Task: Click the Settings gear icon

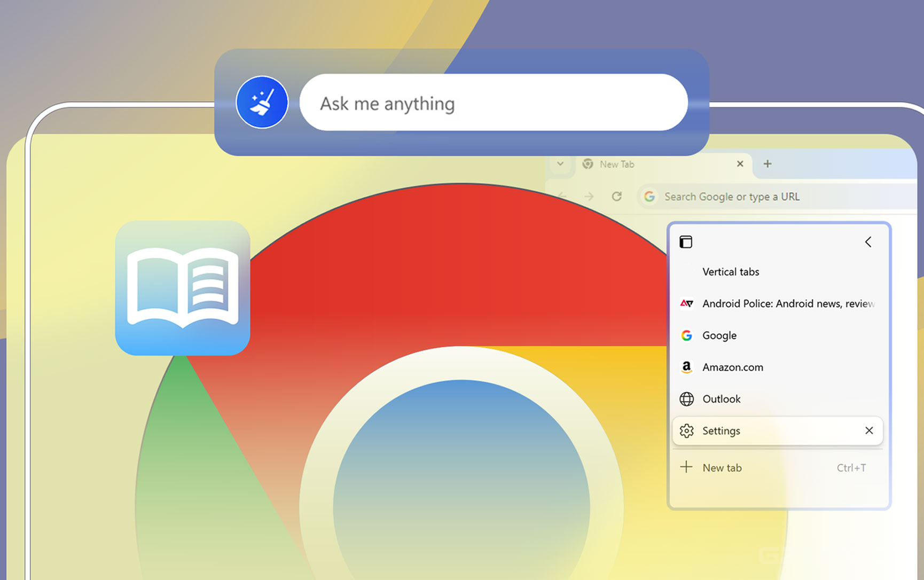Action: click(x=686, y=430)
